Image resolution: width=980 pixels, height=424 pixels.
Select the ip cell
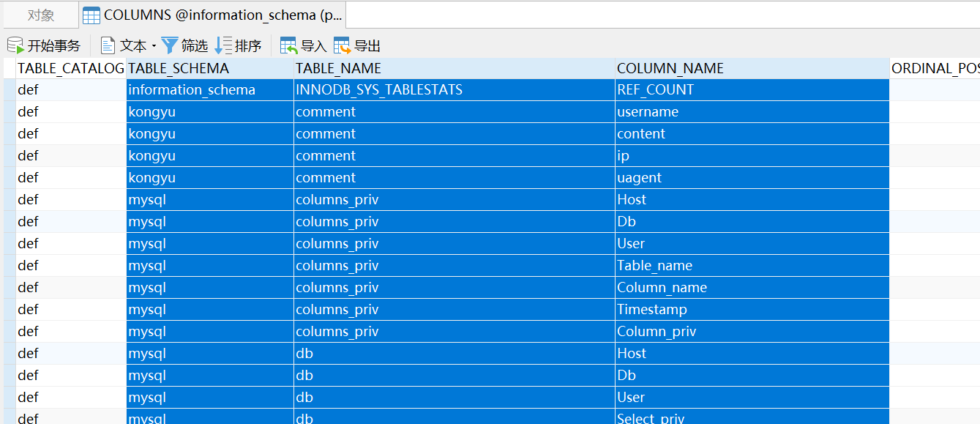tap(752, 156)
